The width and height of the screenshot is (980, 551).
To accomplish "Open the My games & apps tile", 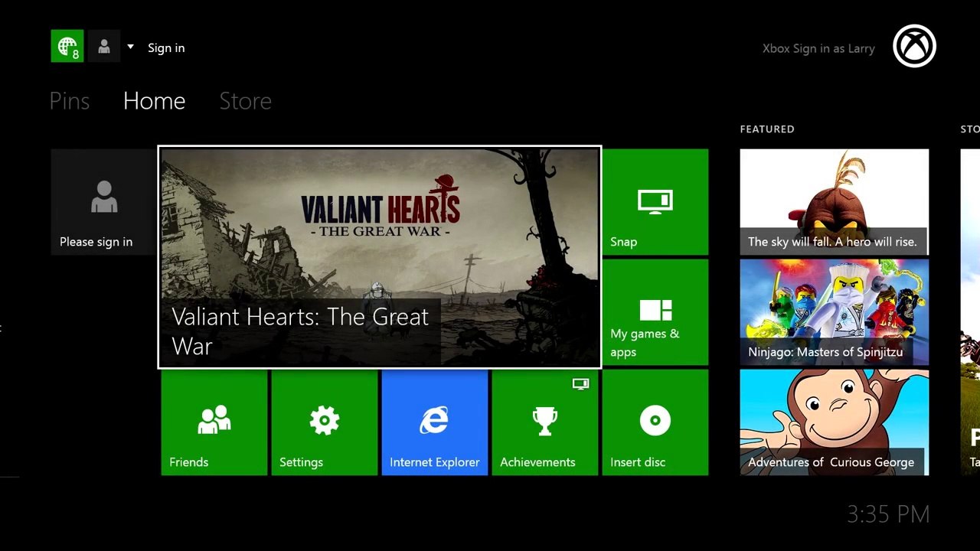I will 655,312.
